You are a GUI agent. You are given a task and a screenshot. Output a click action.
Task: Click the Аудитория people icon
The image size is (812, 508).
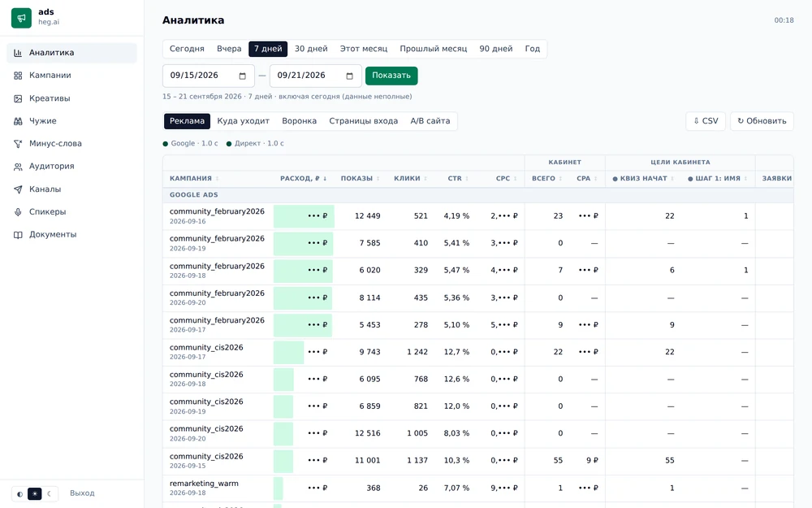click(x=18, y=167)
